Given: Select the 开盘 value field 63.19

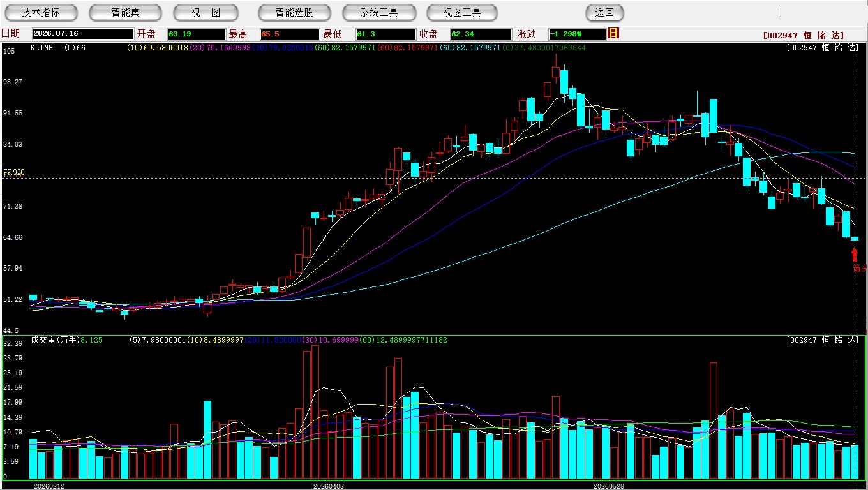Looking at the screenshot, I should click(196, 34).
